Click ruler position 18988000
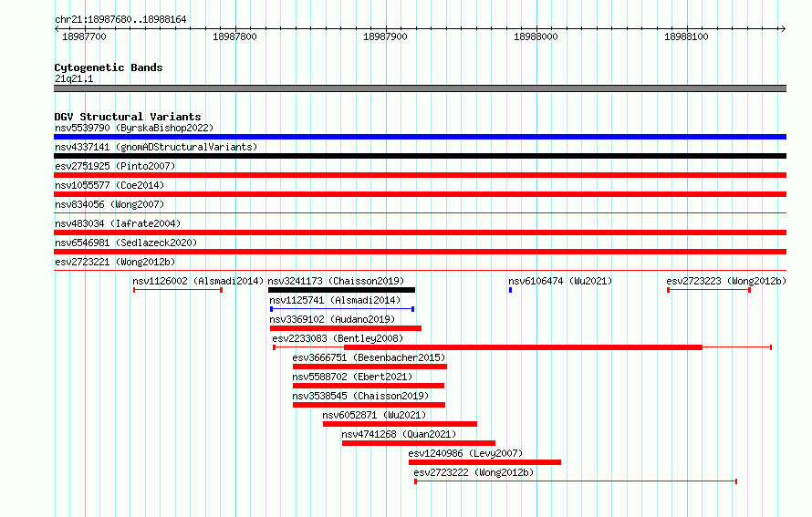Image resolution: width=812 pixels, height=517 pixels. coord(536,36)
